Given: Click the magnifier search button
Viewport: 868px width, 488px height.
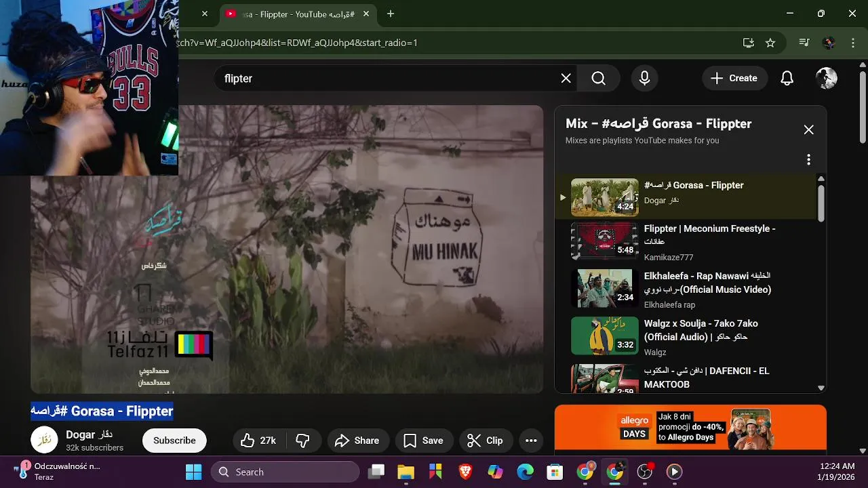Looking at the screenshot, I should click(598, 79).
